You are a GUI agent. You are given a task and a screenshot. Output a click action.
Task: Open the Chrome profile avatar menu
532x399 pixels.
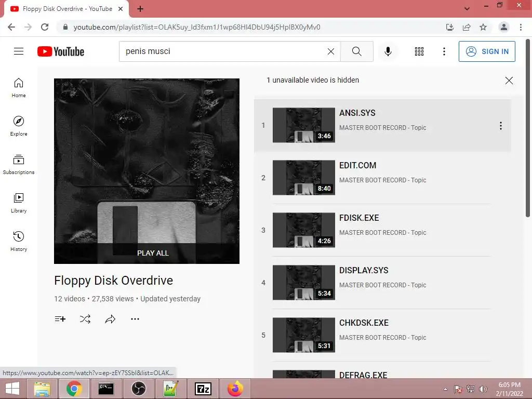coord(504,27)
